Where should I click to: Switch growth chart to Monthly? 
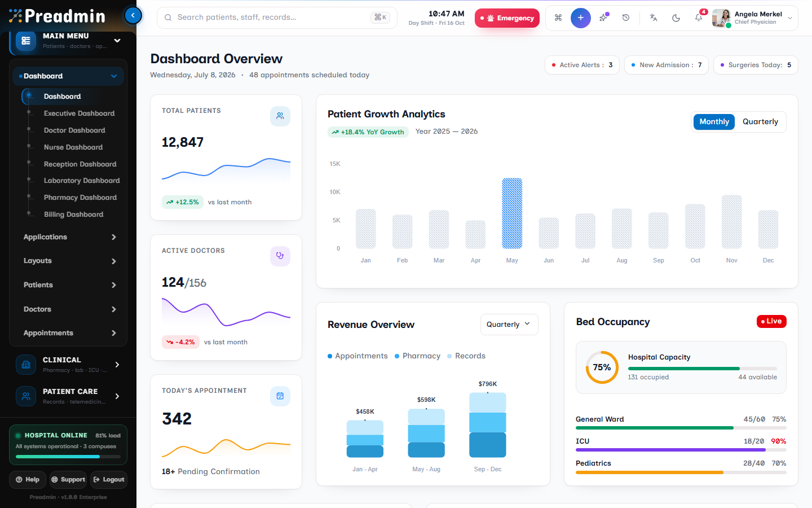pos(714,122)
